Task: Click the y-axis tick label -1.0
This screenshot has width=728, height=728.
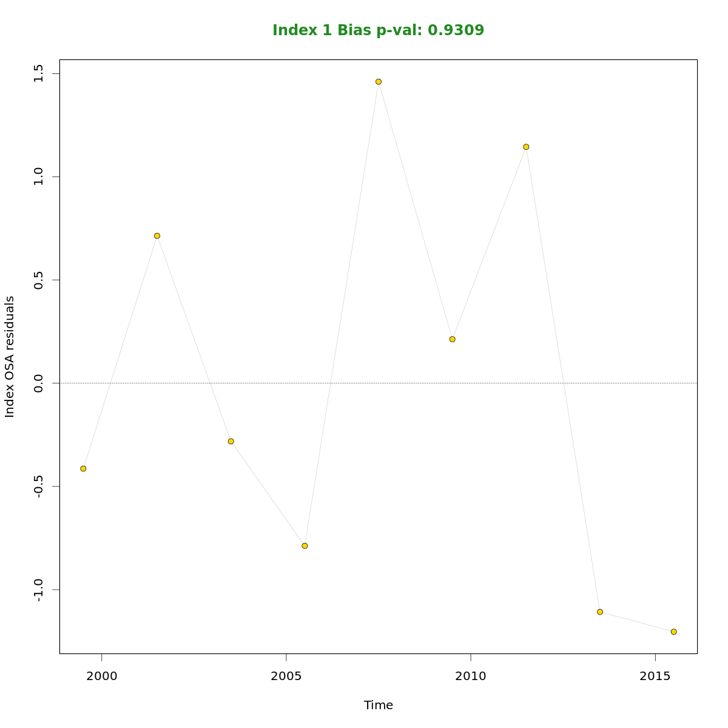Action: [x=39, y=590]
